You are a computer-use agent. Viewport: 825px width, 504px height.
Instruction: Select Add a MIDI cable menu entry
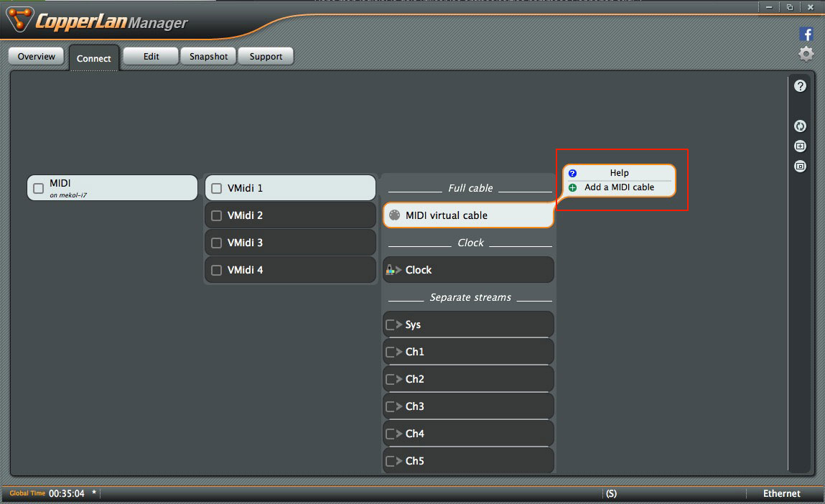click(619, 187)
